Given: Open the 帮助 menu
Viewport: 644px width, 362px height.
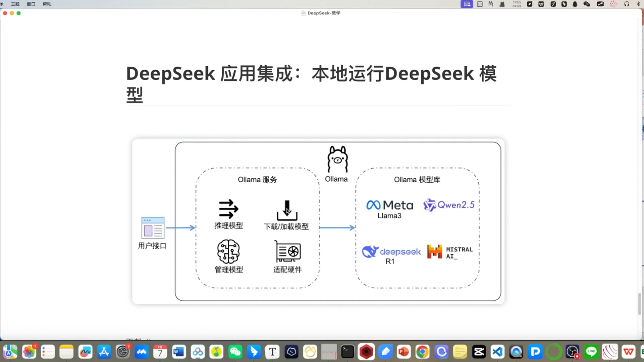Looking at the screenshot, I should [x=47, y=4].
